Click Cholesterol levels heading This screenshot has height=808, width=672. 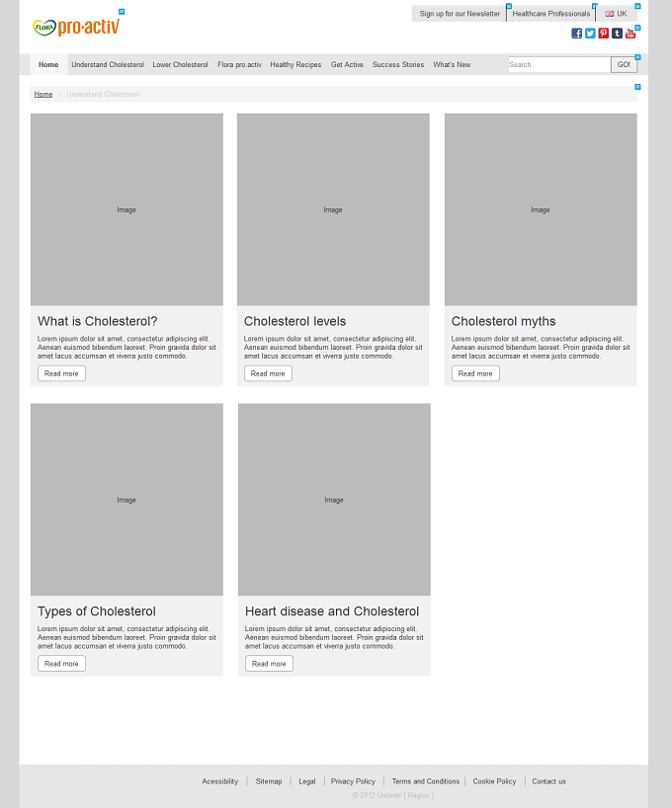[295, 322]
